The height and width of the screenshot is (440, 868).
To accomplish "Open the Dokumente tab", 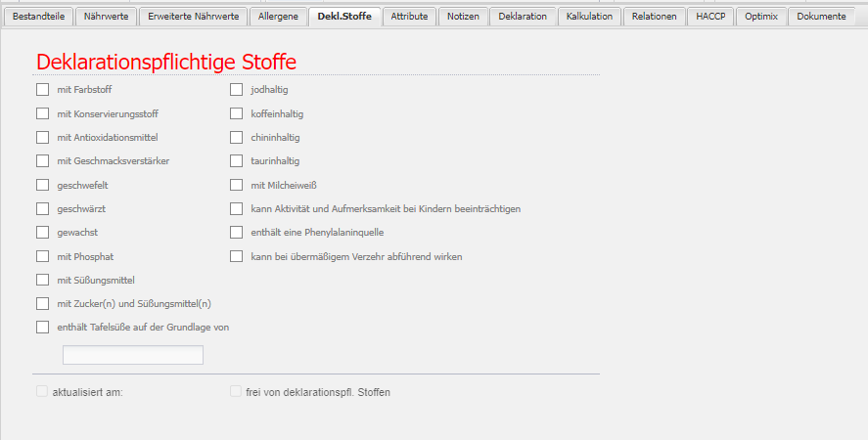I will coord(821,17).
